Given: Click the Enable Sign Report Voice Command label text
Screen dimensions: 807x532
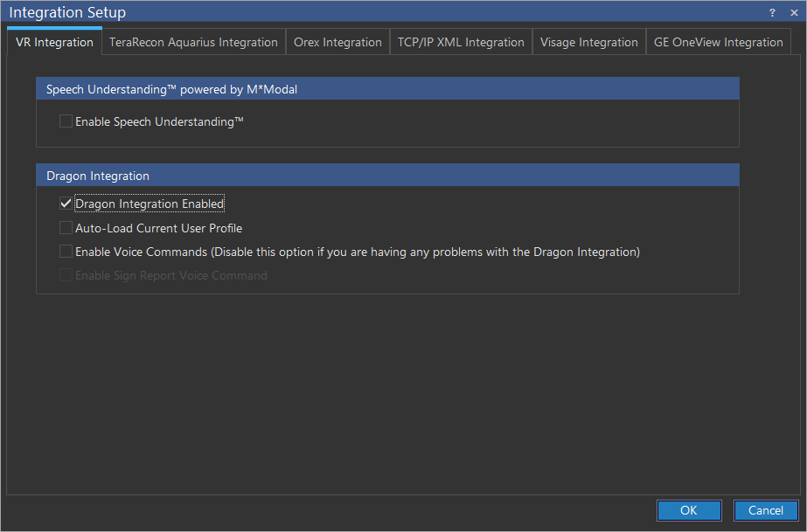Looking at the screenshot, I should pyautogui.click(x=171, y=275).
